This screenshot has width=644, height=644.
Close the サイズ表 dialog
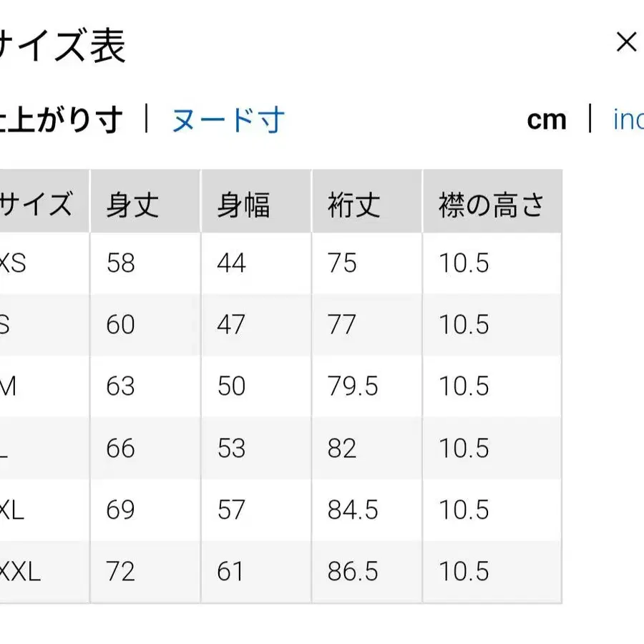[x=627, y=42]
